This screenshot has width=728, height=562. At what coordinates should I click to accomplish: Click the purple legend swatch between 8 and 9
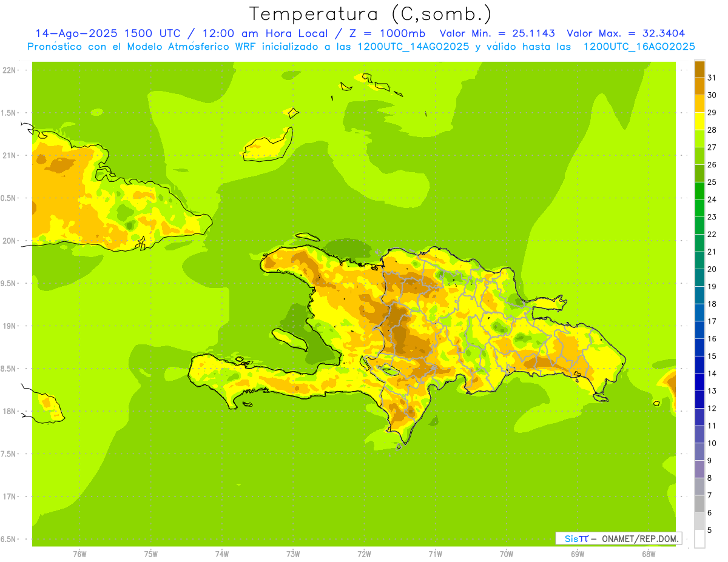699,469
